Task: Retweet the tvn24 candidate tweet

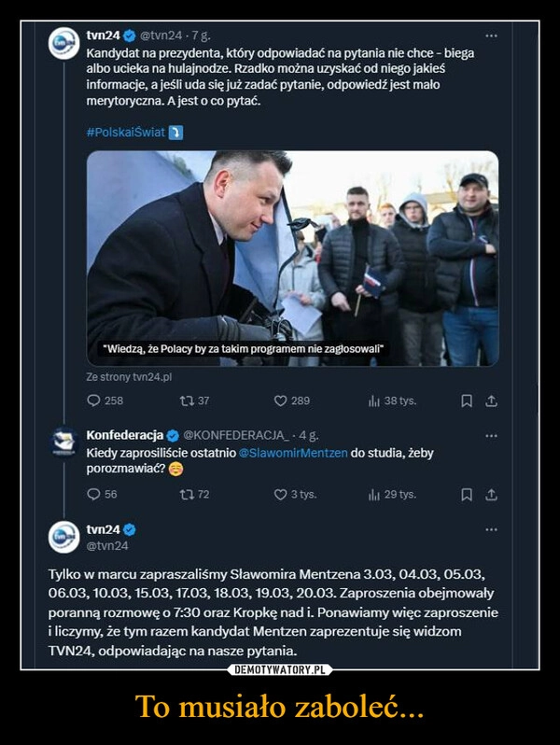Action: point(184,401)
